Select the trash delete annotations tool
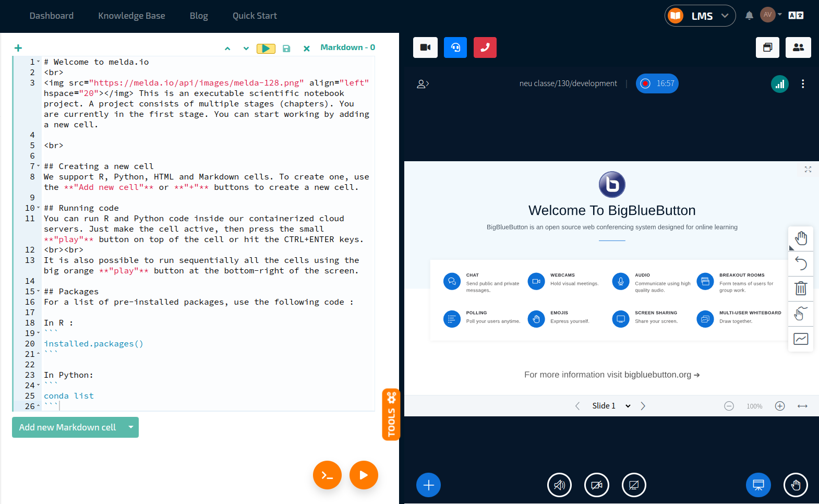The image size is (819, 504). (x=801, y=288)
